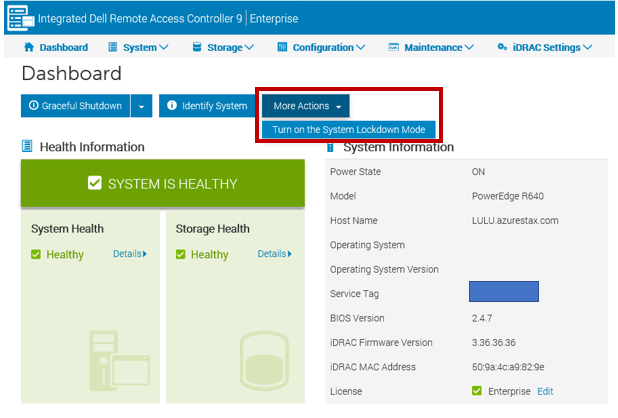
Task: Click the Health Information section icon
Action: [x=27, y=147]
